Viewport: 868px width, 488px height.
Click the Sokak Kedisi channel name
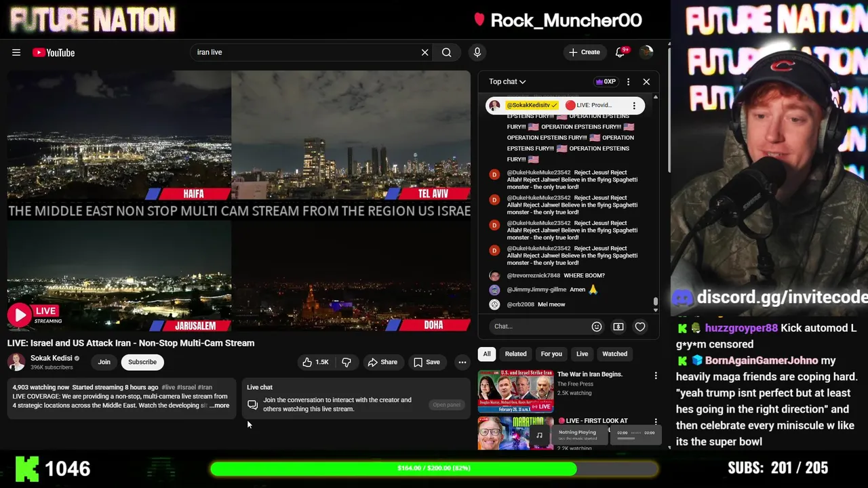(x=51, y=358)
